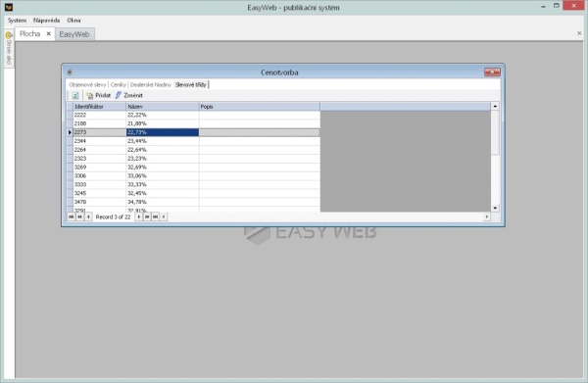Image resolution: width=588 pixels, height=383 pixels.
Task: Select the cell with identifier 2264
Action: [x=99, y=150]
